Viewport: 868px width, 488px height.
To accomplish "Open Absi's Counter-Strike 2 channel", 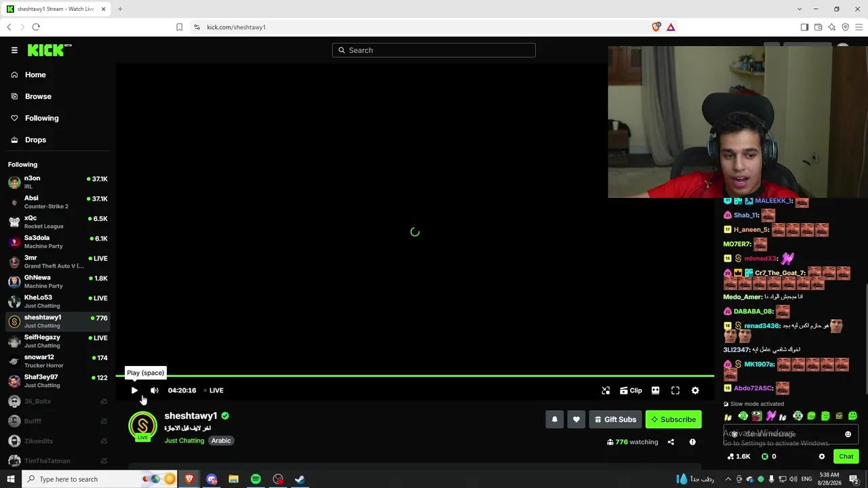I will tap(58, 202).
